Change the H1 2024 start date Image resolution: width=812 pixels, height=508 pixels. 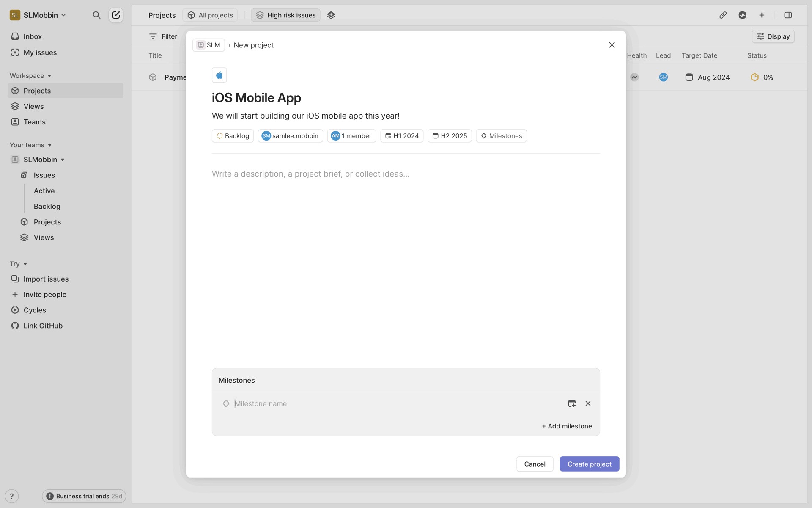402,136
